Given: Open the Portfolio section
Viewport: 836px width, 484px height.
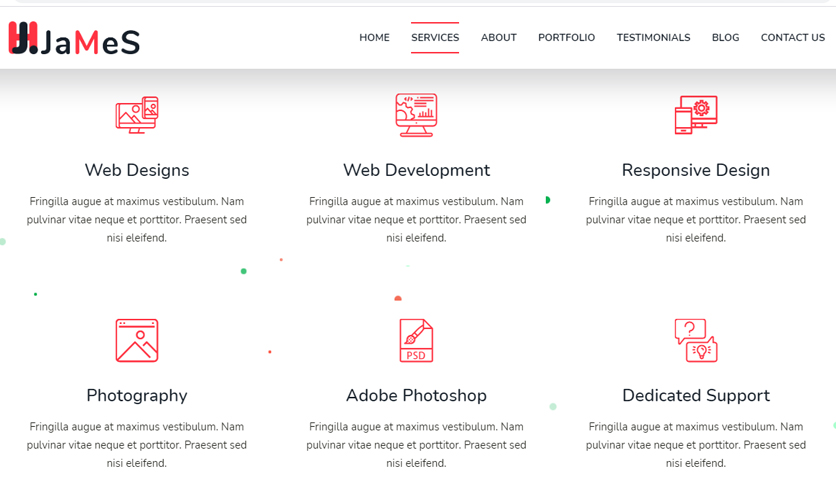Looking at the screenshot, I should [566, 37].
